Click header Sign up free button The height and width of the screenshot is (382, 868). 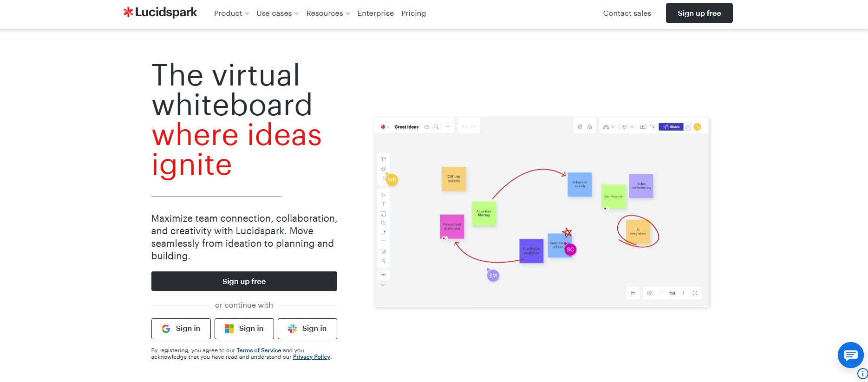pyautogui.click(x=699, y=13)
